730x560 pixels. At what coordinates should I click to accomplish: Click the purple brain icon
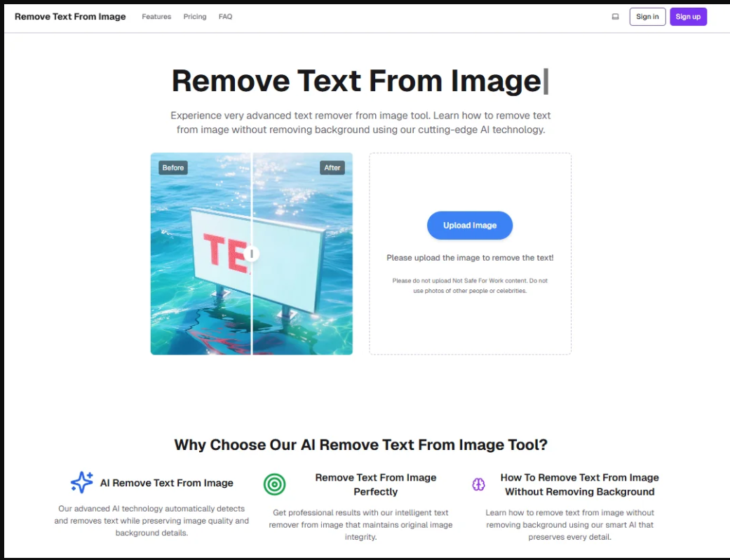pos(479,484)
